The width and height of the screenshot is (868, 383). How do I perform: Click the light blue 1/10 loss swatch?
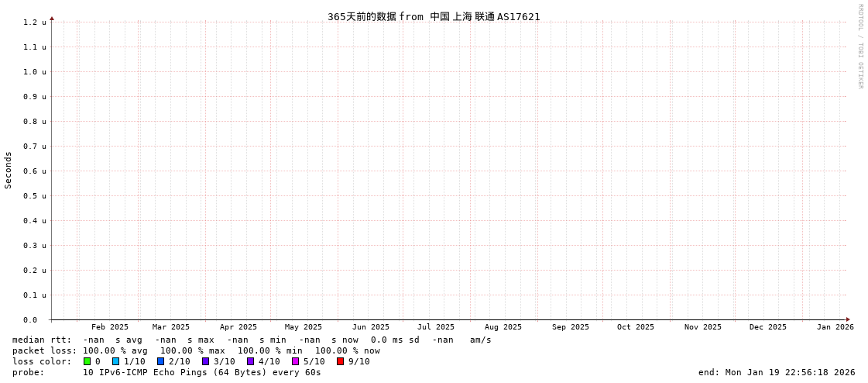[115, 361]
